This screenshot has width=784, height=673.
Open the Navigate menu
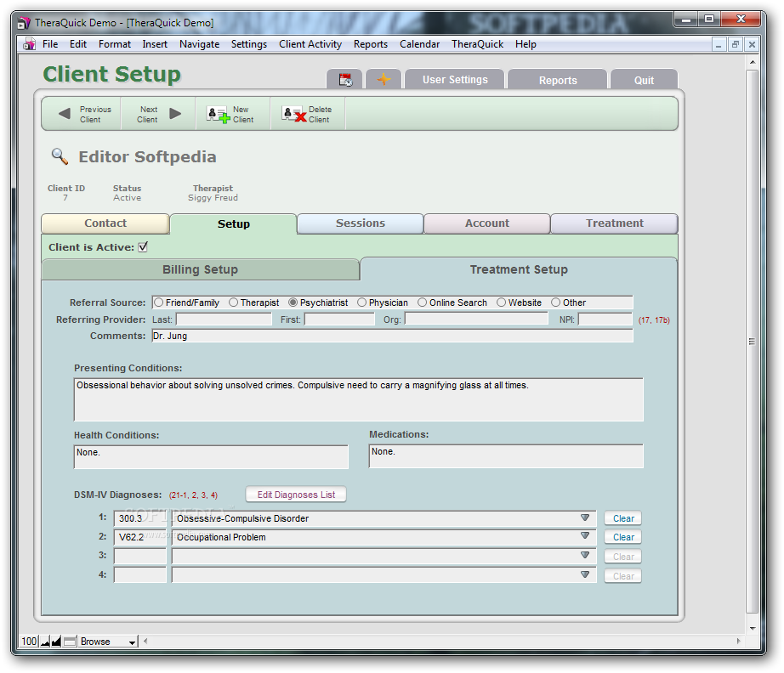[200, 44]
